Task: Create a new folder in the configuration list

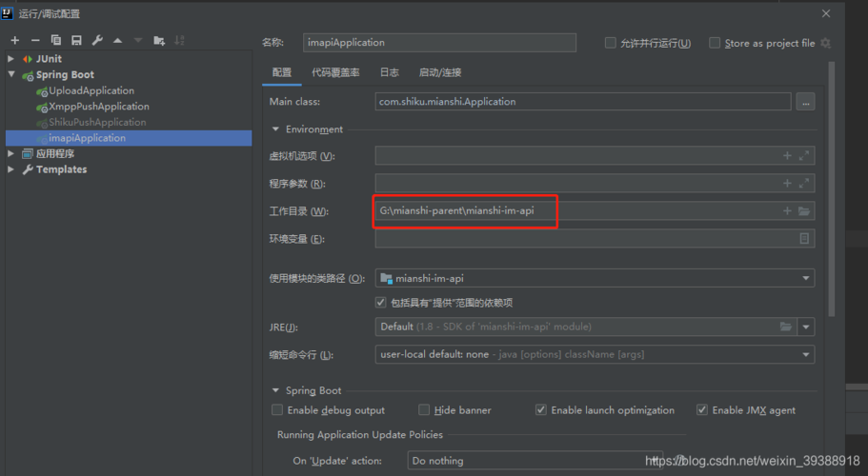Action: point(159,40)
